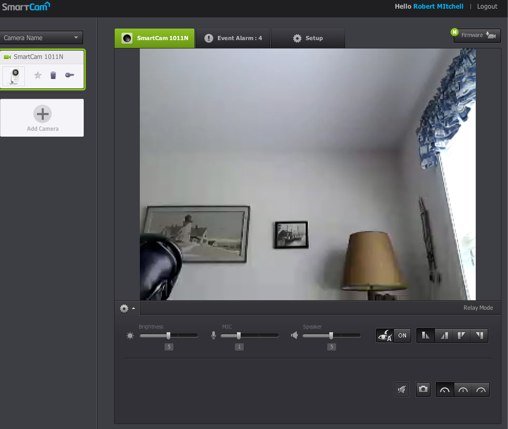Switch to the Event Alarm tab

[x=233, y=38]
